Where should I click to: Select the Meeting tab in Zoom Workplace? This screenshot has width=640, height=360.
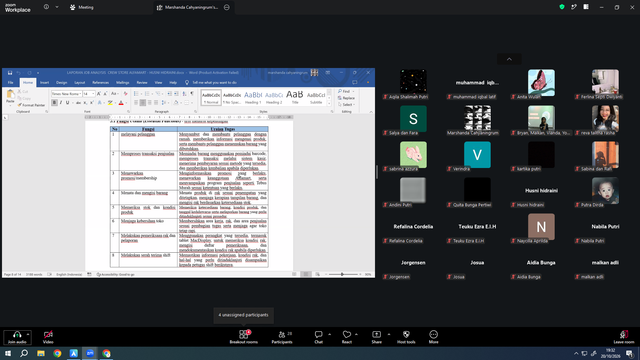[x=82, y=7]
